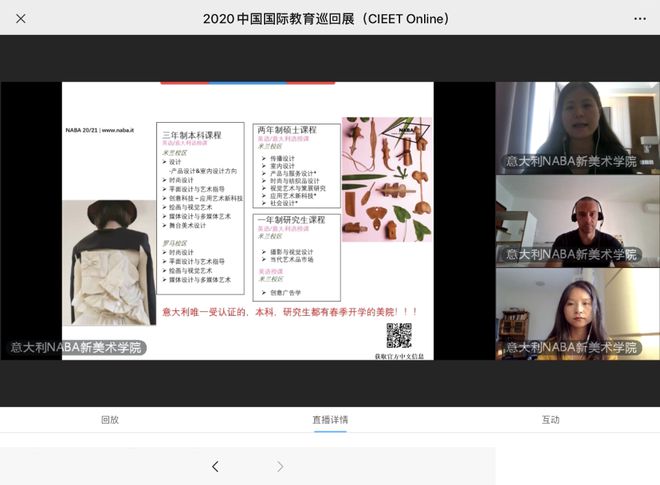
Task: Click 意大利NABA新美术学院 label on main slide
Action: click(76, 347)
